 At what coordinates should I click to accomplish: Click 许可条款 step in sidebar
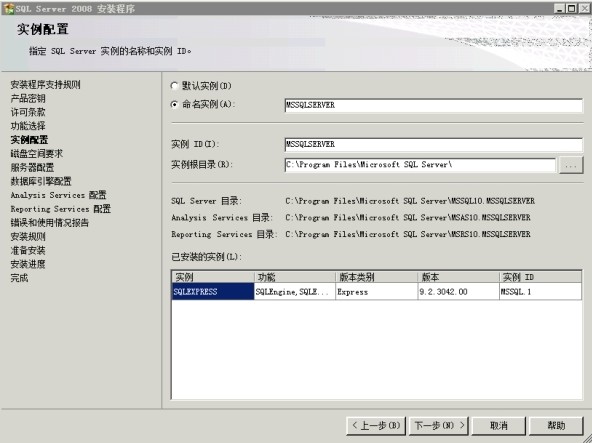pos(28,112)
